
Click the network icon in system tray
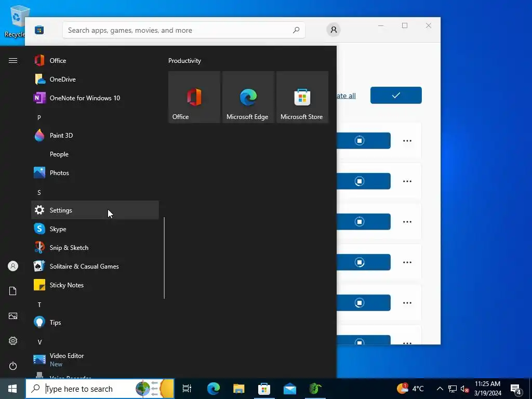pos(453,389)
